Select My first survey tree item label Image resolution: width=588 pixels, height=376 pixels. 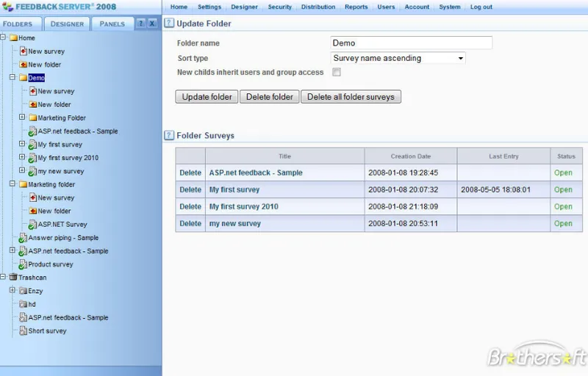(60, 145)
